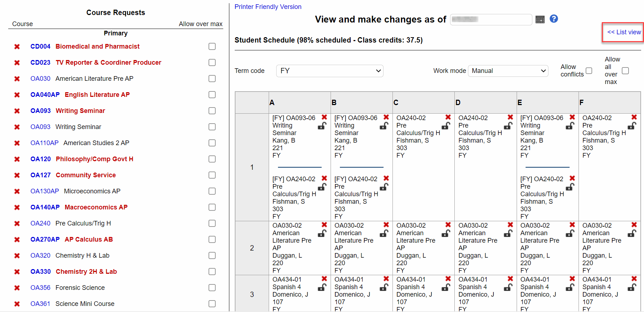Switch back using the List view link
This screenshot has height=312, width=644.
(623, 32)
